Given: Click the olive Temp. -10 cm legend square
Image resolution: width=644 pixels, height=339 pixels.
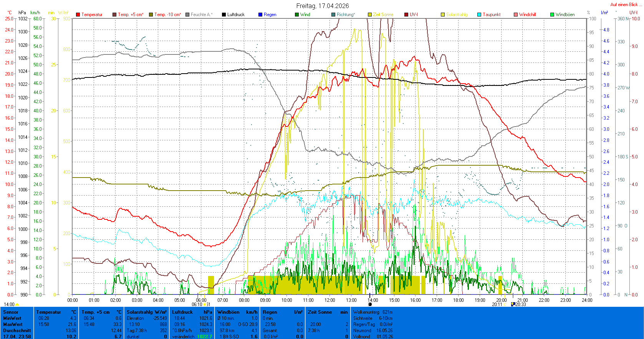Looking at the screenshot, I should [x=151, y=15].
